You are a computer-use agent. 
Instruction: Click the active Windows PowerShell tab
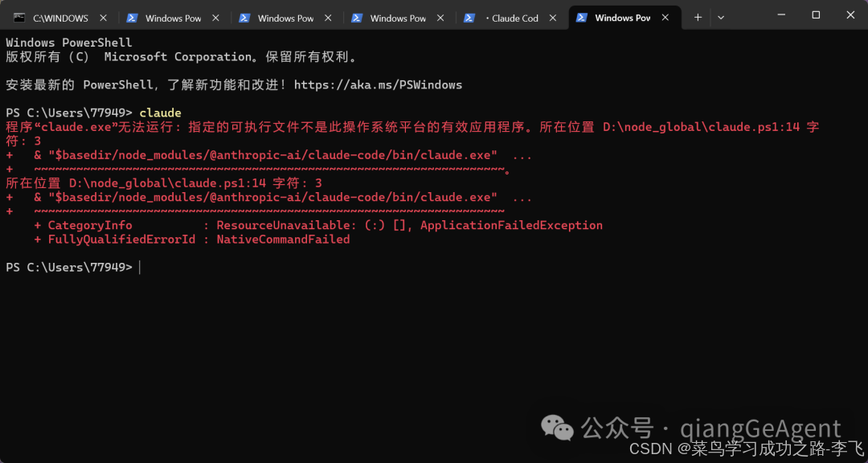pos(624,18)
